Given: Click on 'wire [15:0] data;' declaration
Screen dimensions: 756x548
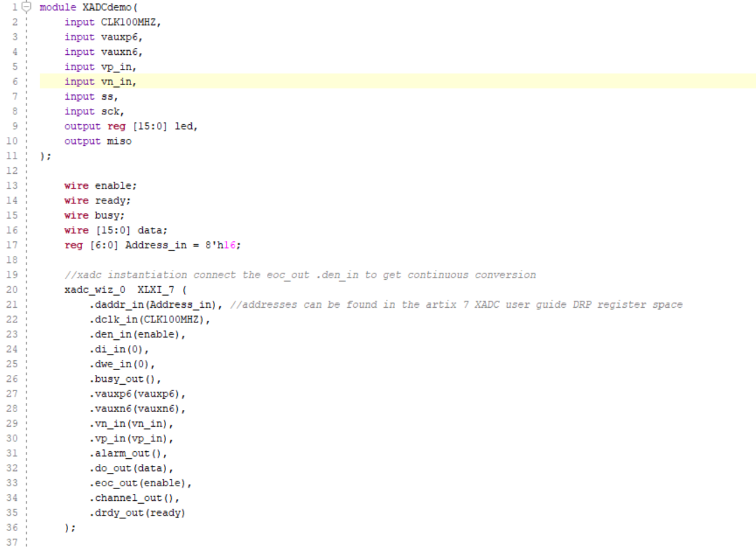Looking at the screenshot, I should (115, 230).
